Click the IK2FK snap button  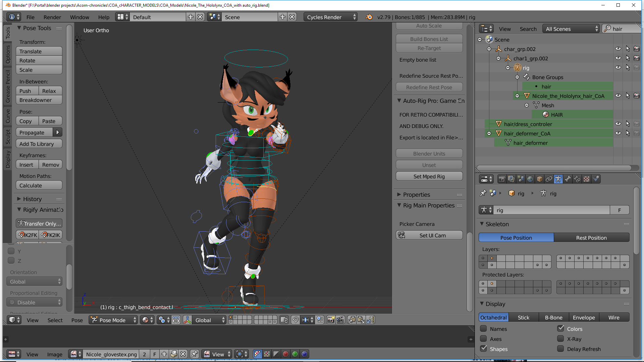click(x=28, y=235)
